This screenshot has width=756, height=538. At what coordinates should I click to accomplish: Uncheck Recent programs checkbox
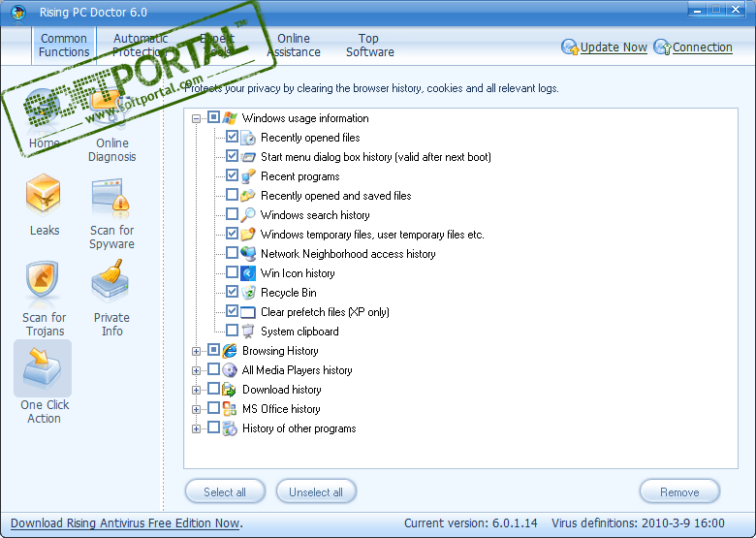click(x=232, y=175)
